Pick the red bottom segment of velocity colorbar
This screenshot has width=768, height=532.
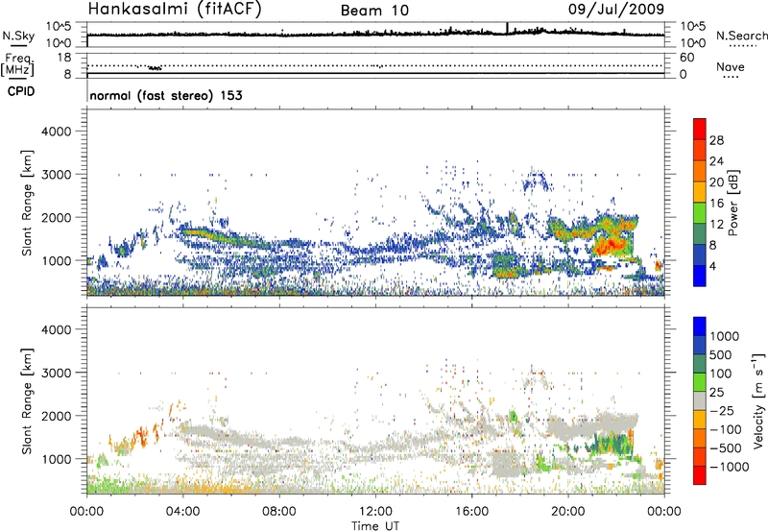pyautogui.click(x=700, y=475)
